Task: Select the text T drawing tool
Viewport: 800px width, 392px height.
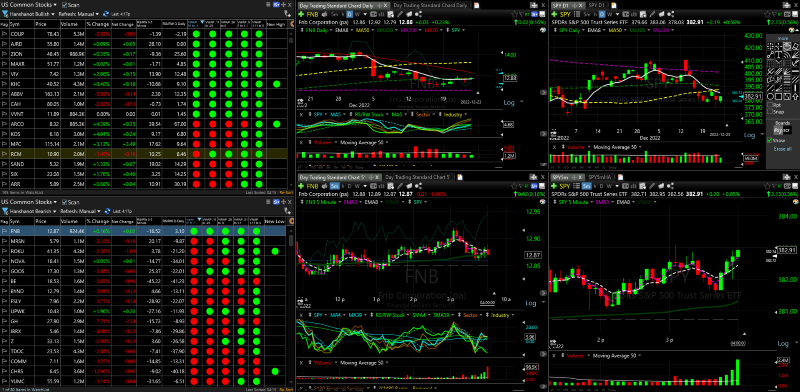Action: [x=779, y=55]
